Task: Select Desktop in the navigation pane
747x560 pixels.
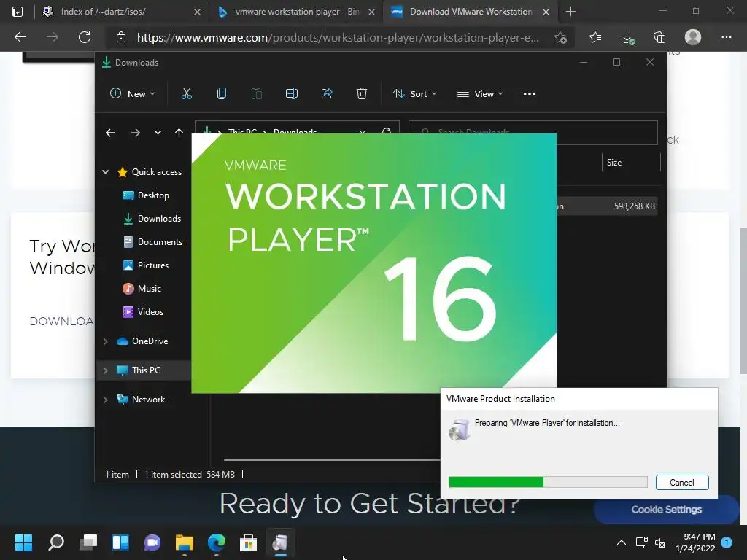Action: (x=145, y=195)
